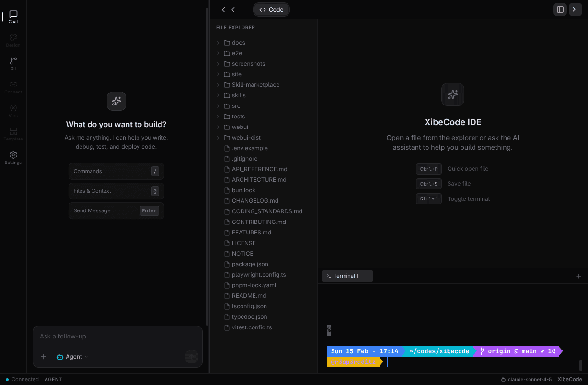Screen dimensions: 588x385
Task: Select the Terminal 1 tab
Action: pos(347,276)
